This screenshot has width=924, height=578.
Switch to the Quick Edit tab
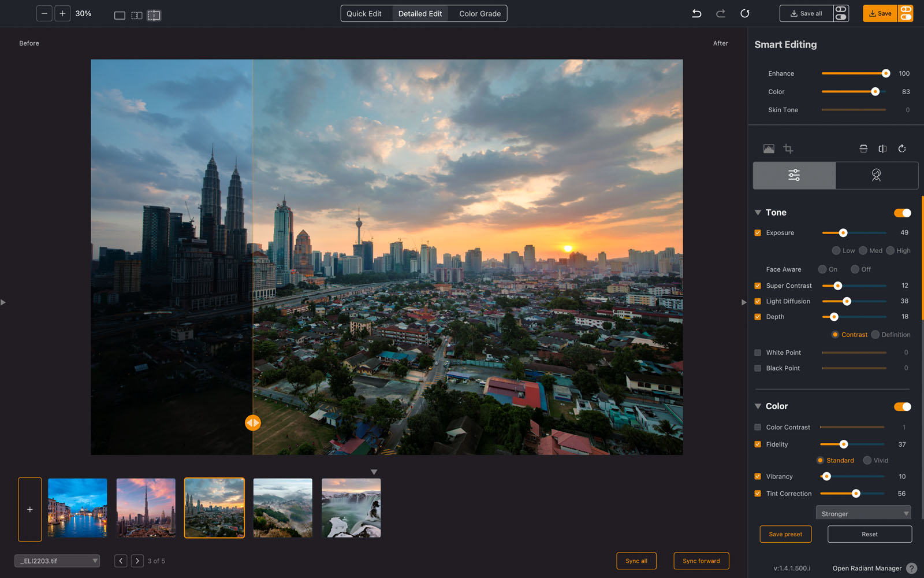[x=364, y=13]
